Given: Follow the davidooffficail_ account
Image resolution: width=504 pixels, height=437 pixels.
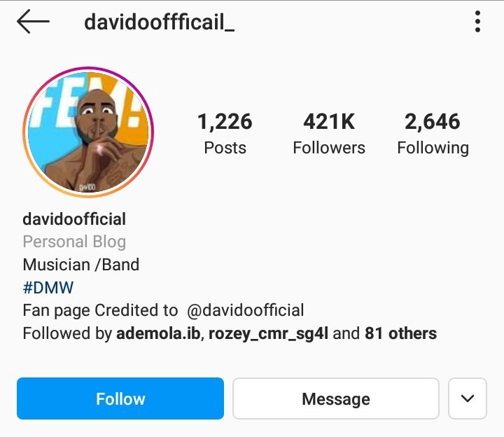Looking at the screenshot, I should [120, 398].
